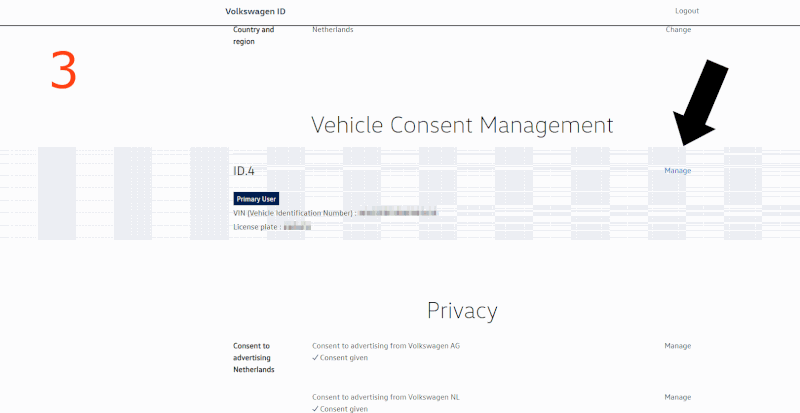Select the License plate label
Screen dimensions: 800x413
pos(257,227)
